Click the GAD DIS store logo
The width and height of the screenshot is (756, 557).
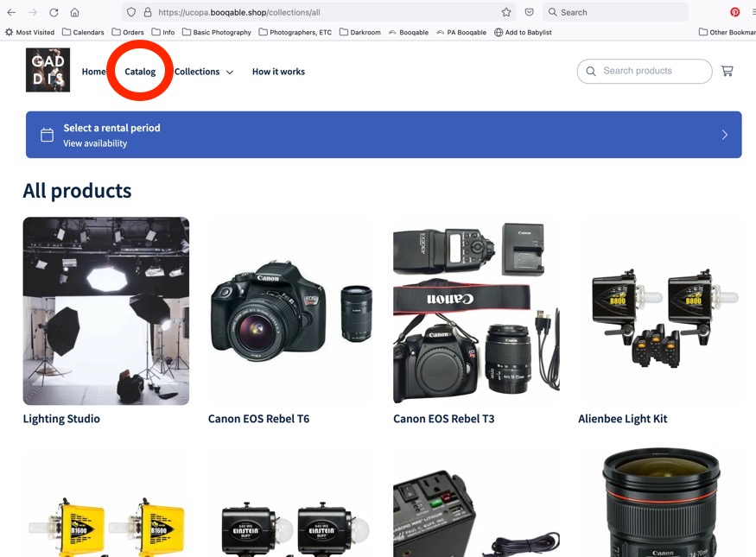(48, 70)
